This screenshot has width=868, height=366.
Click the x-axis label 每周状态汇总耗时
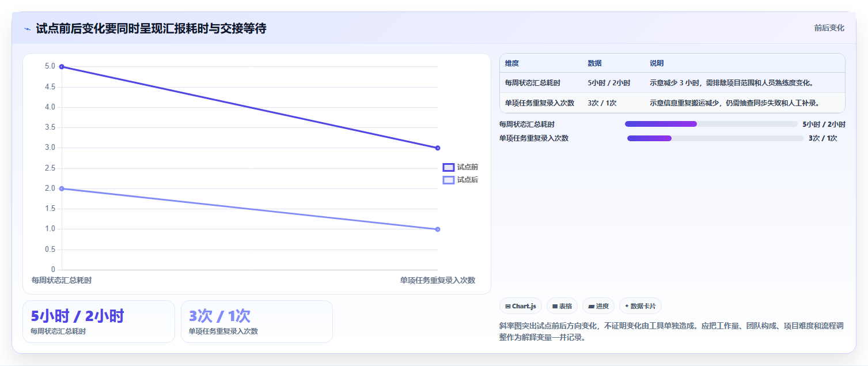62,280
